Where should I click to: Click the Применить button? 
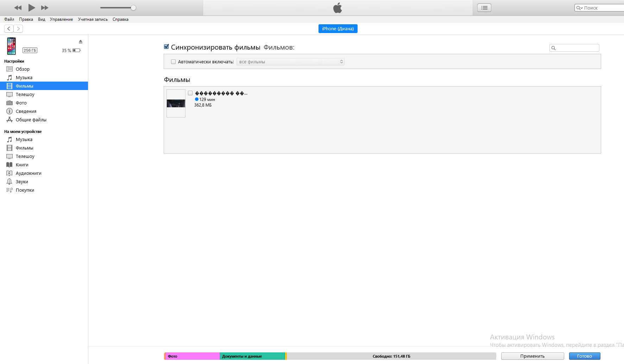tap(532, 356)
